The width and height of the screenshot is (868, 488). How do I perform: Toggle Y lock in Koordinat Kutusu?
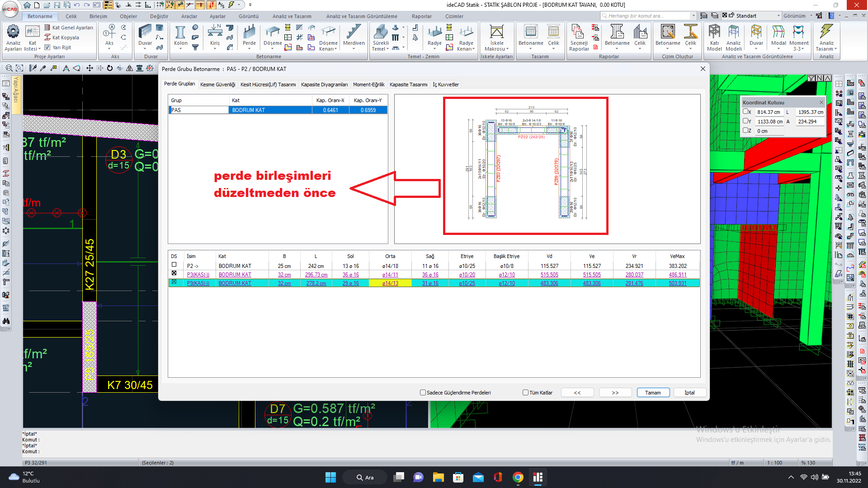tap(745, 121)
